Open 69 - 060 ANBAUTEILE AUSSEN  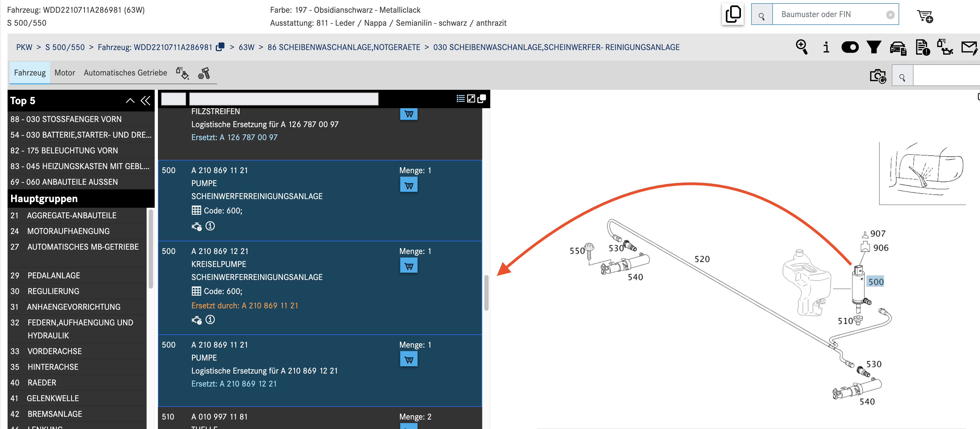coord(81,182)
